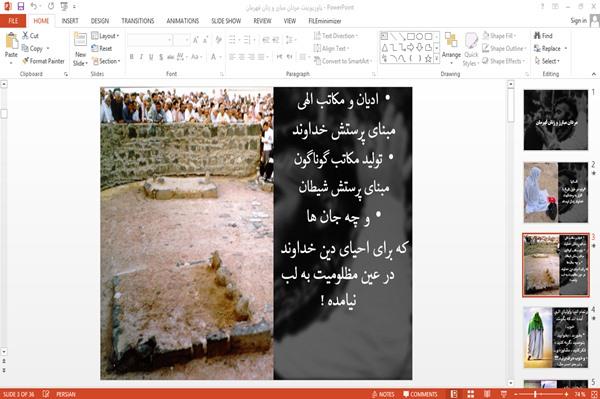This screenshot has width=600, height=399.
Task: Open the Section dropdown
Action: pos(106,61)
